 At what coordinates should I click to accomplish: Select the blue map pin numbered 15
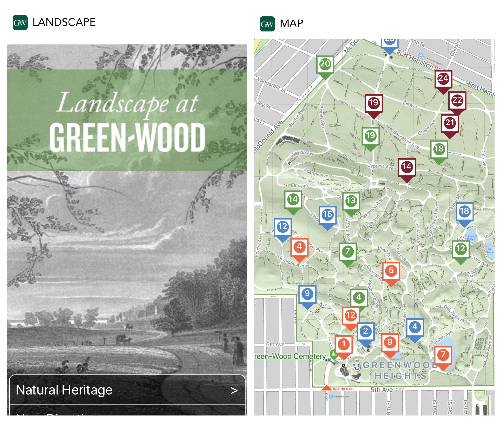pos(327,214)
